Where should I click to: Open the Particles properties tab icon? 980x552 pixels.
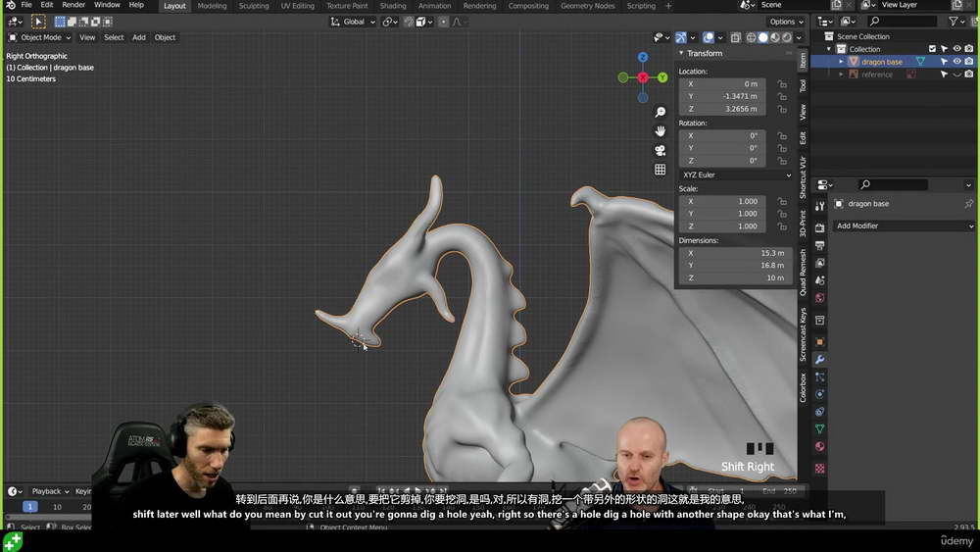tap(820, 376)
